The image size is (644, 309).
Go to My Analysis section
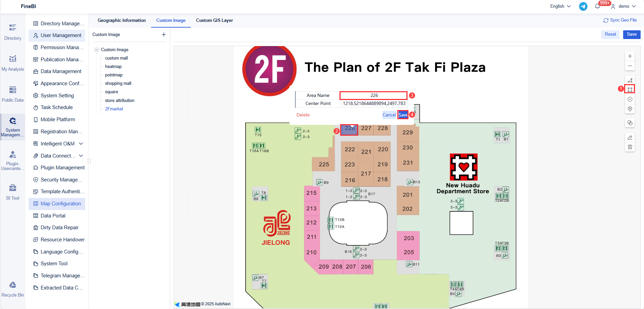pyautogui.click(x=13, y=63)
